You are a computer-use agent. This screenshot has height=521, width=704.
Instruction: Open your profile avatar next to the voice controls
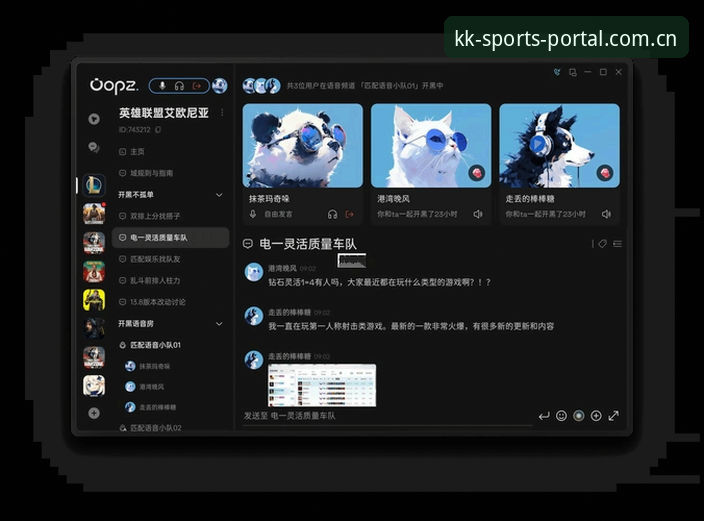(220, 85)
